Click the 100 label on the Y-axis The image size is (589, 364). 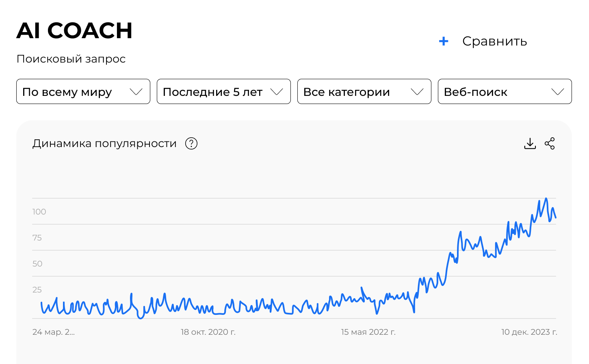39,212
